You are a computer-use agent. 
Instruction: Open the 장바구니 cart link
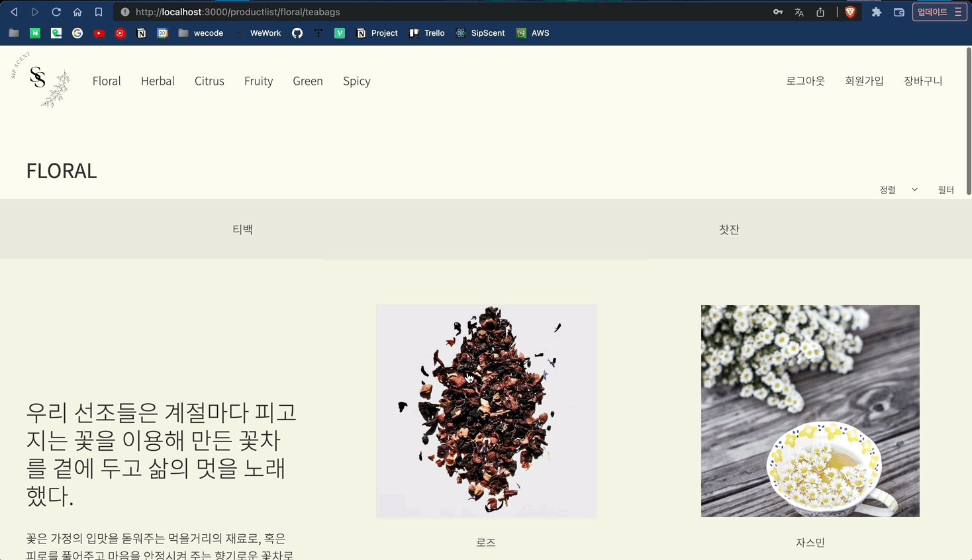point(923,81)
